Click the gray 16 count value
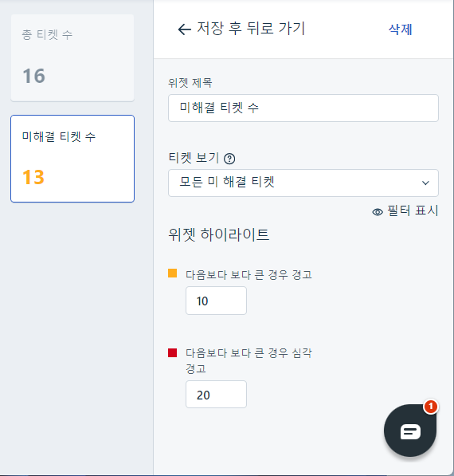This screenshot has height=476, width=454. (x=33, y=76)
